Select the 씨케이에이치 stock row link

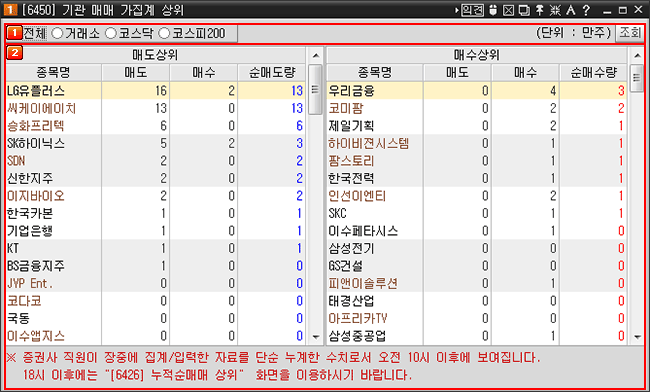41,109
